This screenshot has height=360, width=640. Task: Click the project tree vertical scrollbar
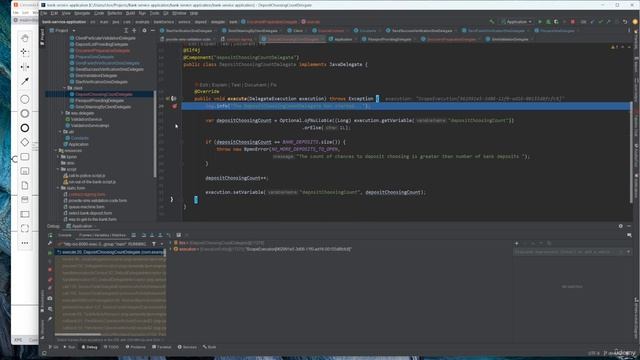(155, 135)
